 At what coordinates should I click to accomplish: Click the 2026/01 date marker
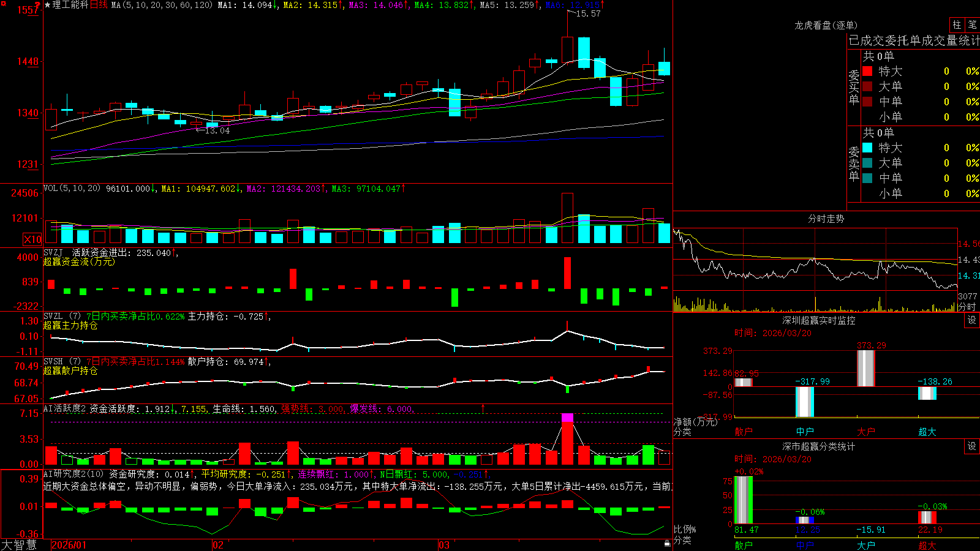tap(69, 545)
